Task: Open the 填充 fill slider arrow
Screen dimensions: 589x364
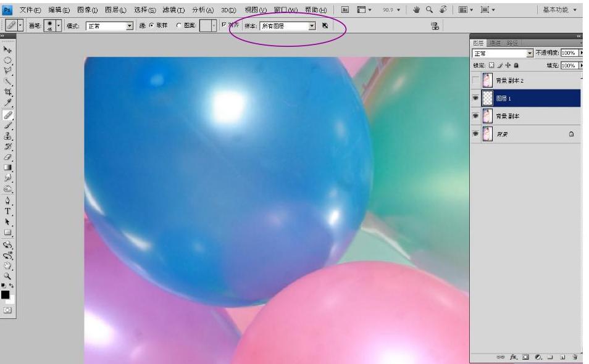Action: click(x=581, y=65)
